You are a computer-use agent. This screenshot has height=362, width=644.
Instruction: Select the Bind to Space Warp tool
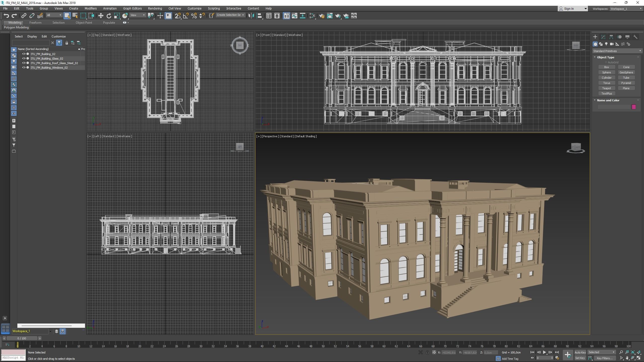click(40, 16)
